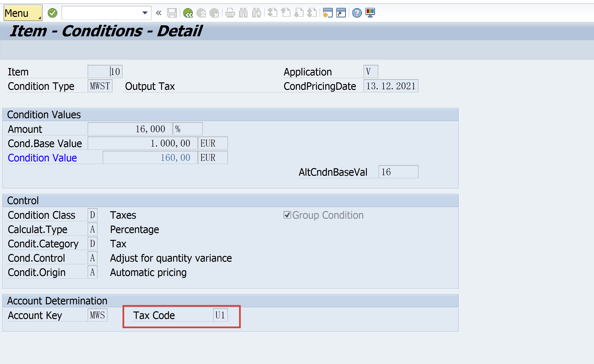Click the Condition Type field MWST

click(x=100, y=86)
